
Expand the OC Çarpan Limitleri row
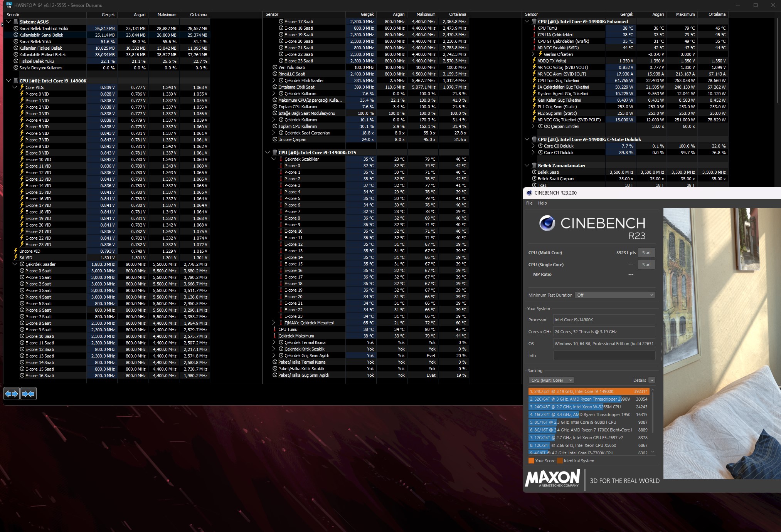click(x=533, y=126)
